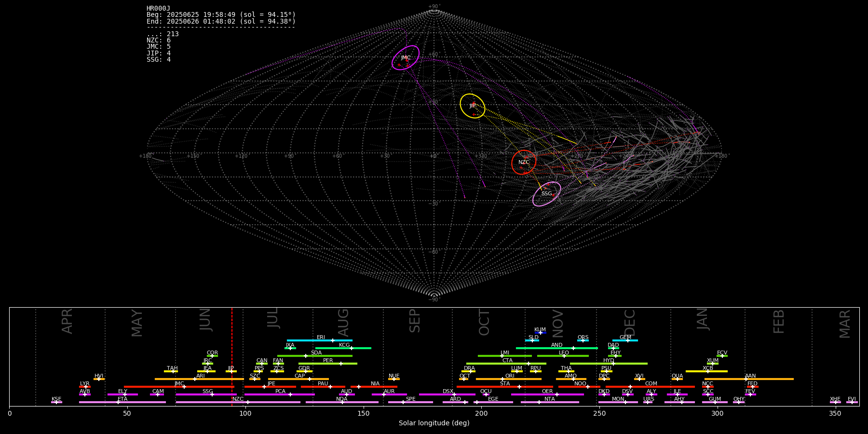
Task: Click the sporadic count '...: 213'
Action: pos(163,34)
